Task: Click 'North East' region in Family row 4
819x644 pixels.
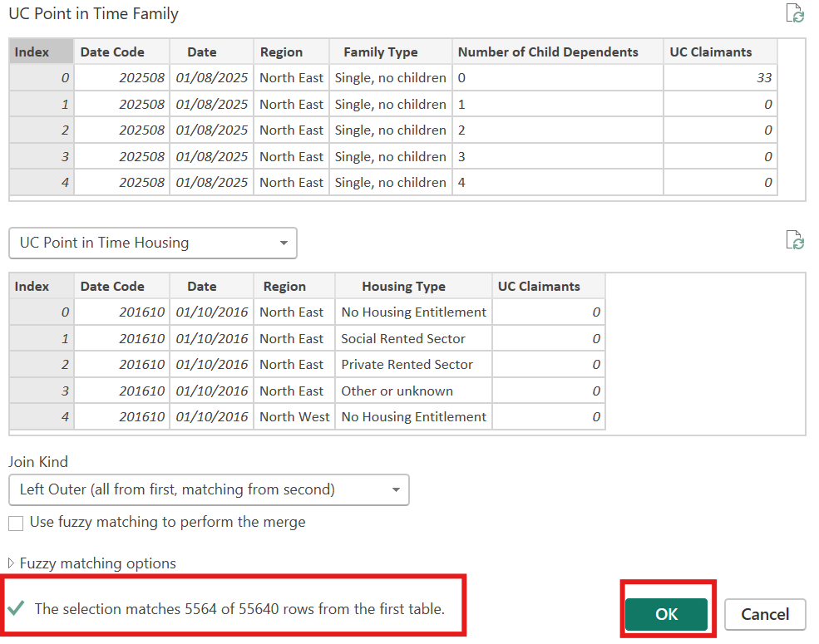Action: pos(292,182)
